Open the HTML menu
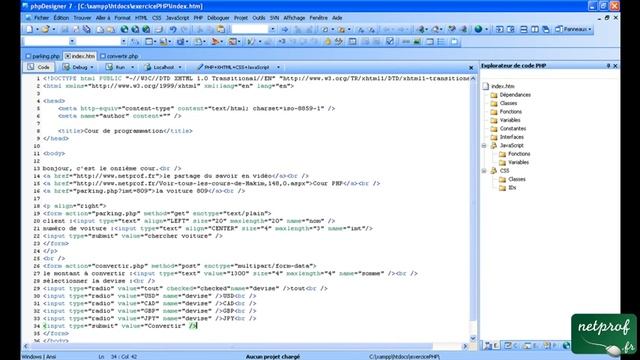 click(141, 18)
